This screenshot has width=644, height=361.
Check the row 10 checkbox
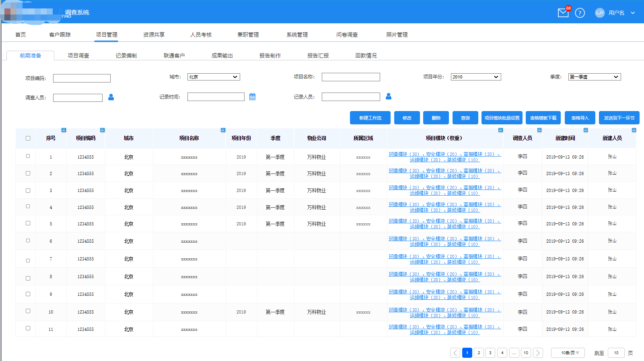[28, 311]
